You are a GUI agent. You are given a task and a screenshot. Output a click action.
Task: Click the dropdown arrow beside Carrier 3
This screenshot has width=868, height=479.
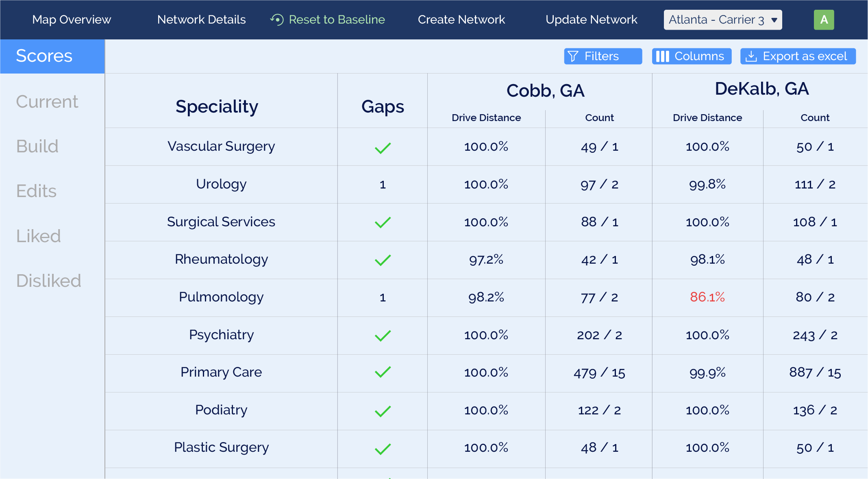point(774,20)
